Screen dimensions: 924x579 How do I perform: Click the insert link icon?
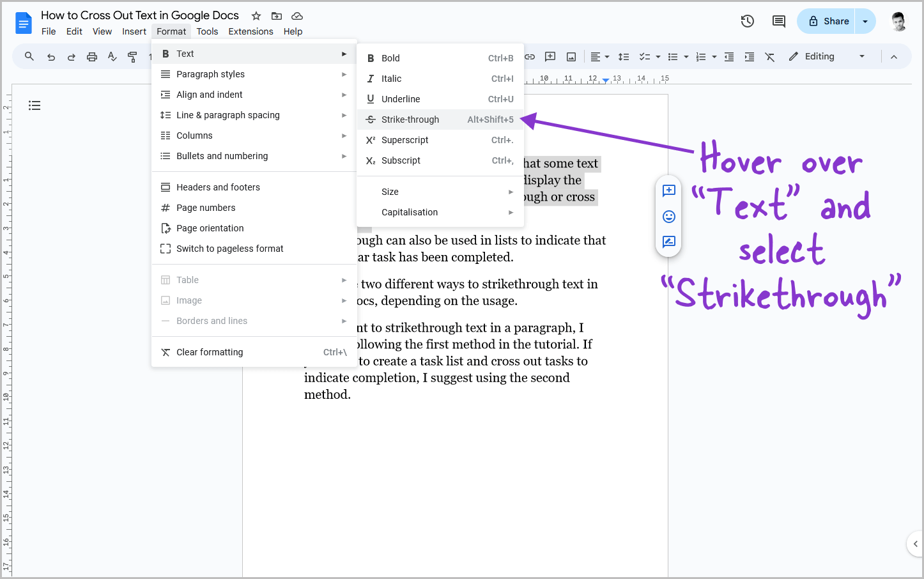point(530,57)
